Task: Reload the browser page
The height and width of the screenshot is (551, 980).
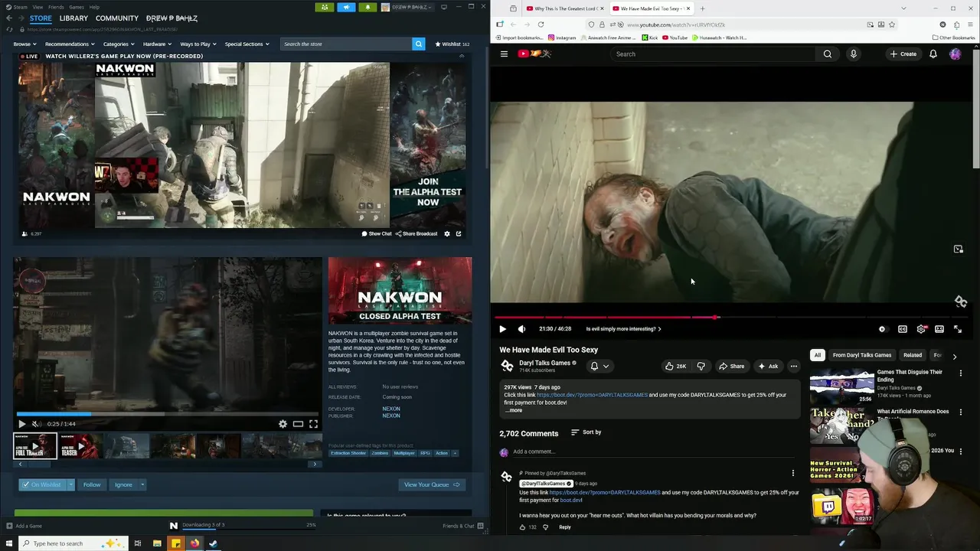Action: pyautogui.click(x=541, y=24)
